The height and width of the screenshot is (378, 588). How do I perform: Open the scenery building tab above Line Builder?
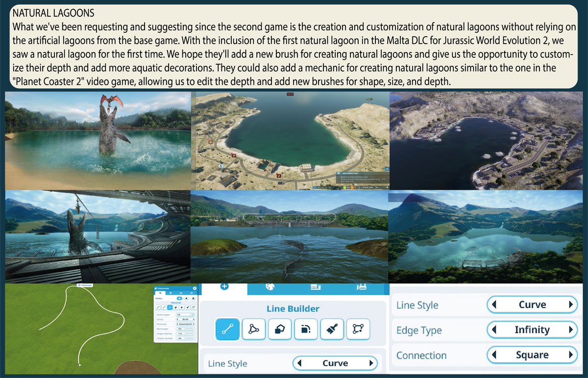[x=316, y=287]
